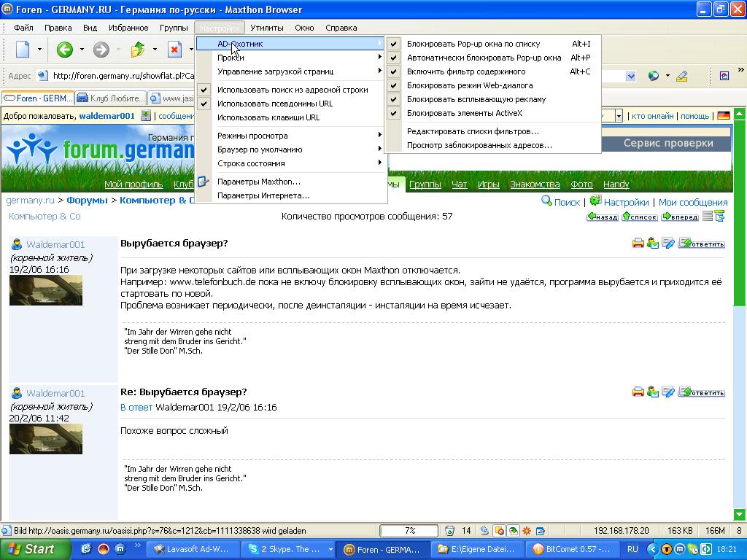This screenshot has height=560, width=747.
Task: Click the page scrollbar down arrow
Action: [x=740, y=514]
